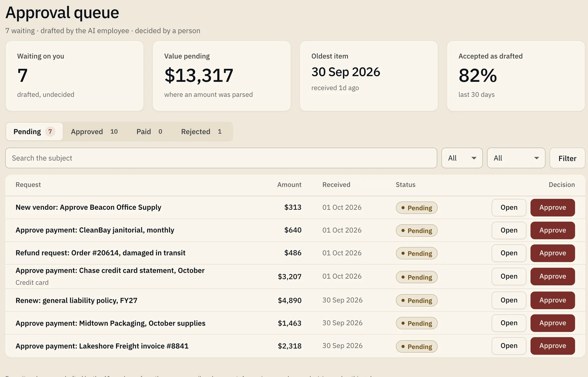Viewport: 588px width, 377px height.
Task: Click the Received column header
Action: click(336, 185)
